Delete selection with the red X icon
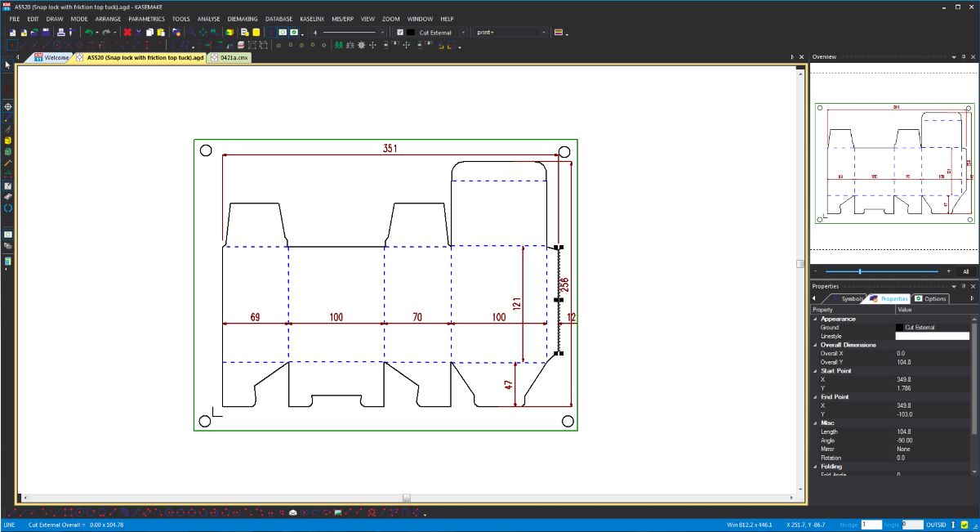The width and height of the screenshot is (980, 532). pos(127,32)
